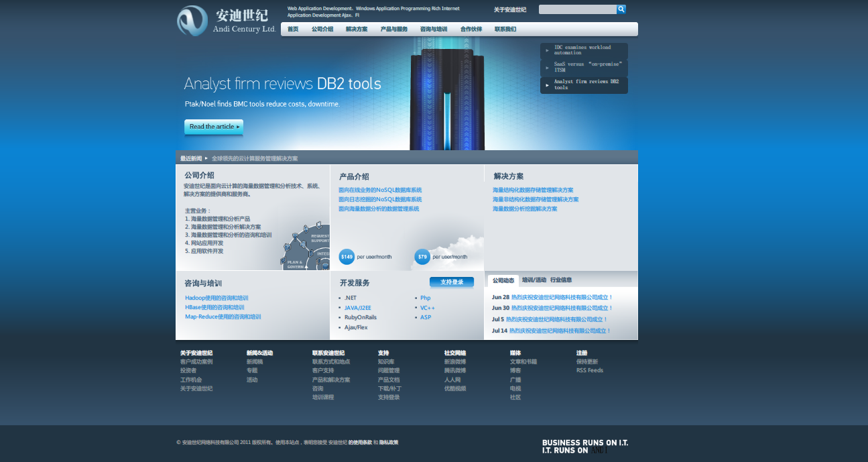Open 面向日志挖掘的NoSQL数据库系统 link
Viewport: 868px width, 462px height.
(380, 200)
